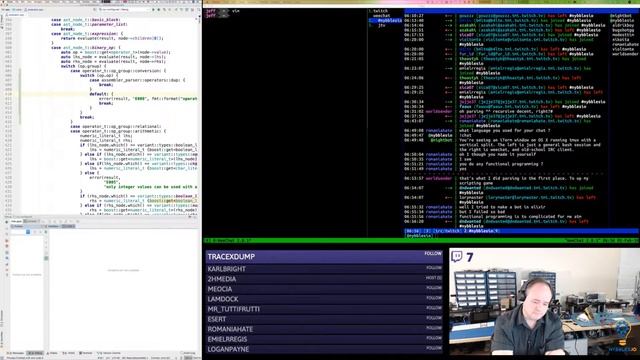
Task: Click the HOST label on 2HMEDIA row
Action: pyautogui.click(x=433, y=278)
